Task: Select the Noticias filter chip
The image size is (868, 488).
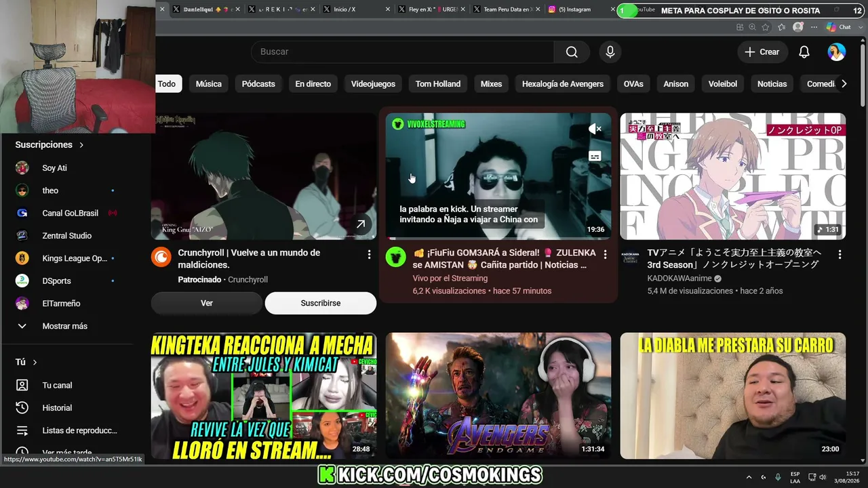Action: tap(772, 84)
